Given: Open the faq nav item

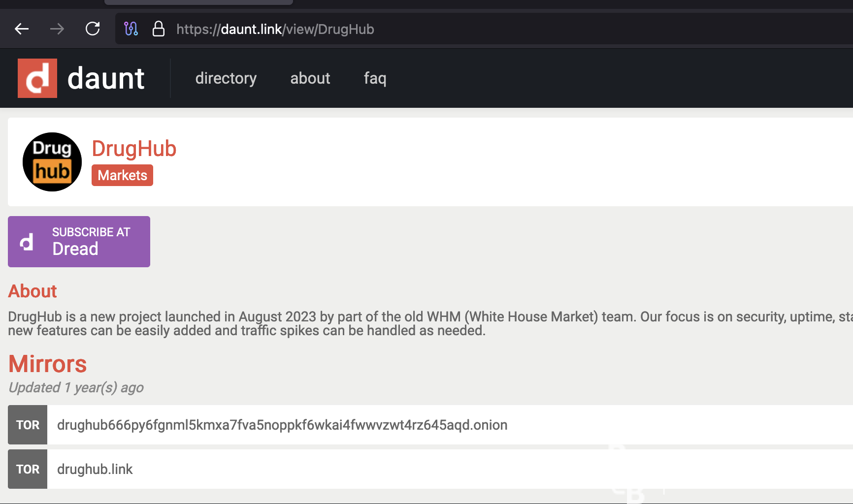Looking at the screenshot, I should (x=375, y=78).
